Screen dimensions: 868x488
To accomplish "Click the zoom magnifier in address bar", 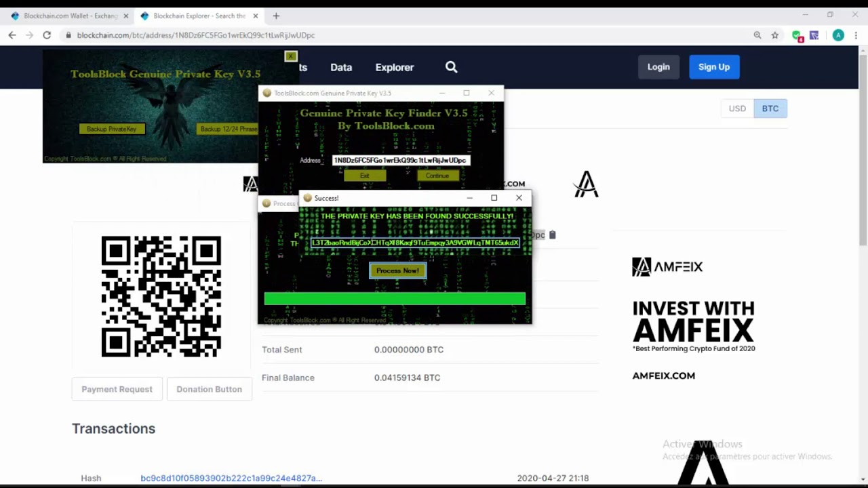I will [757, 35].
